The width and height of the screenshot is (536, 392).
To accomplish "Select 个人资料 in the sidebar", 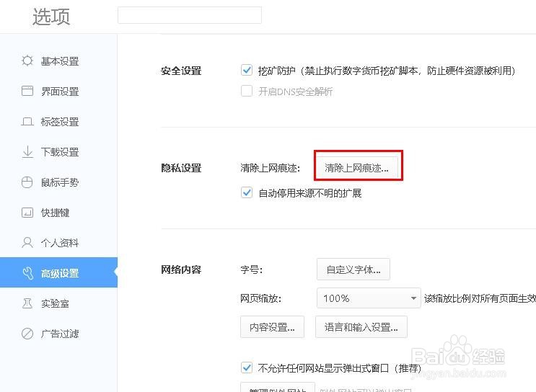I will pos(59,242).
